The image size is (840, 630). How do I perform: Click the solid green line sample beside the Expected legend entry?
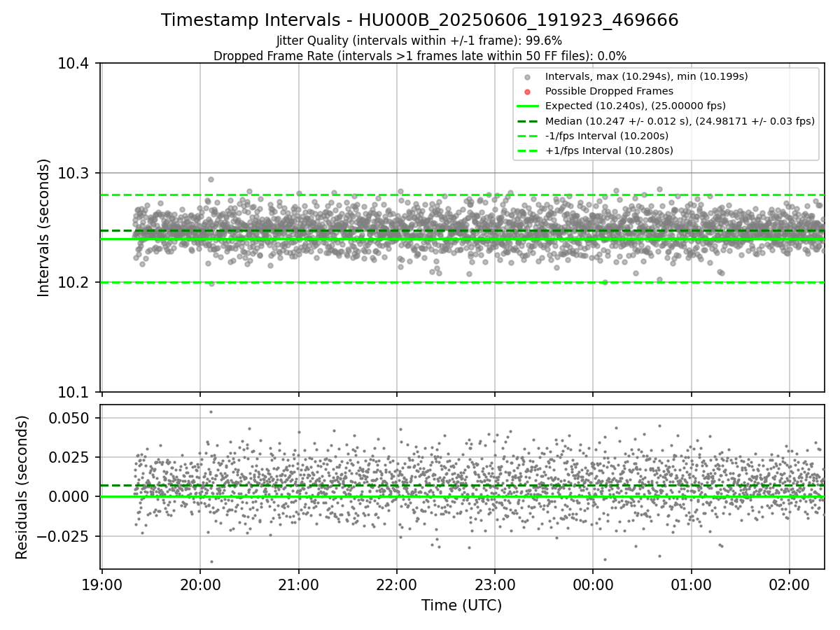coord(528,106)
